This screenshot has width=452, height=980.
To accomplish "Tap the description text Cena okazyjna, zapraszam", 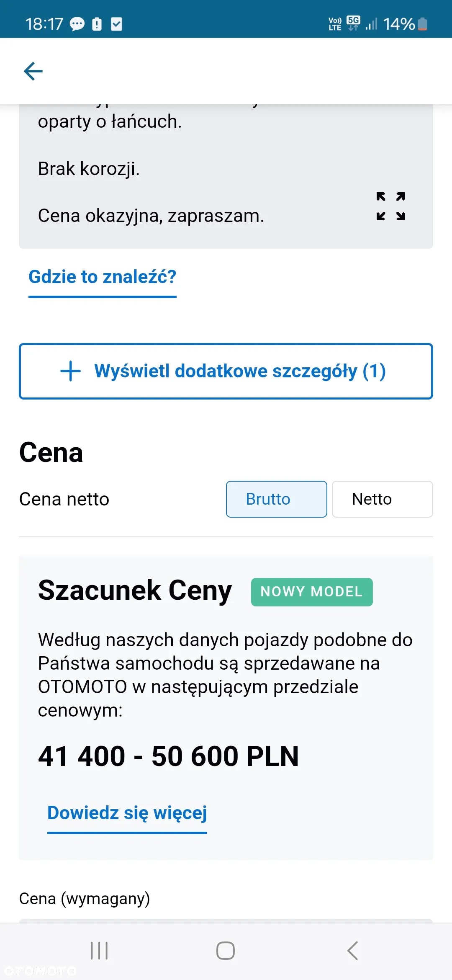I will tap(151, 216).
